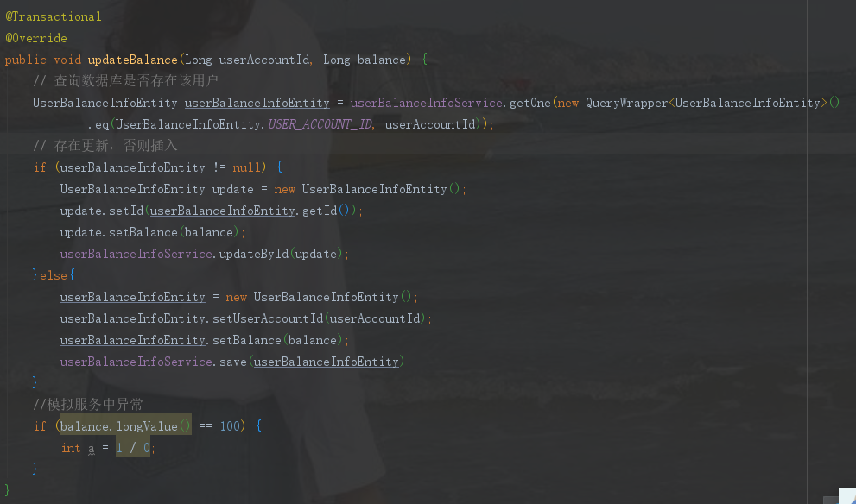Screen dimensions: 856x504
Task: Place cursor on the updateBalance method name
Action: click(133, 60)
